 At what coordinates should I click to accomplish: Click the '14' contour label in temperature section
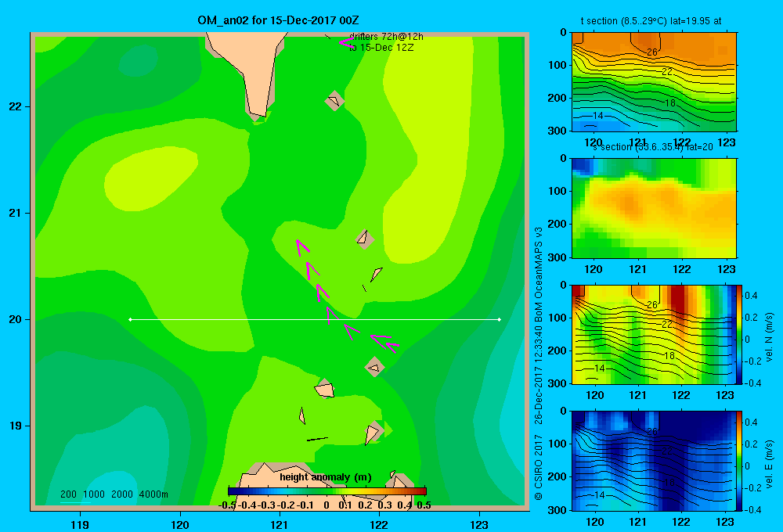pyautogui.click(x=597, y=116)
